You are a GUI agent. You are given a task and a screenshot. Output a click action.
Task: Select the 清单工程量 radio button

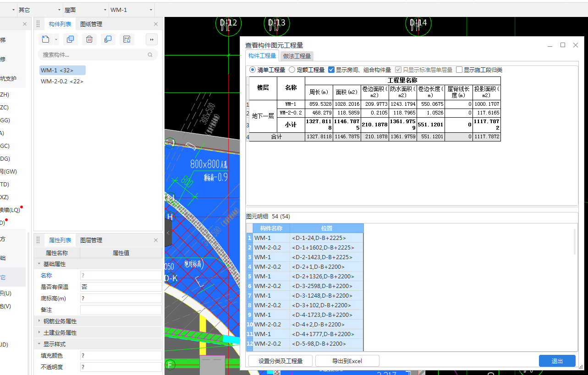253,70
